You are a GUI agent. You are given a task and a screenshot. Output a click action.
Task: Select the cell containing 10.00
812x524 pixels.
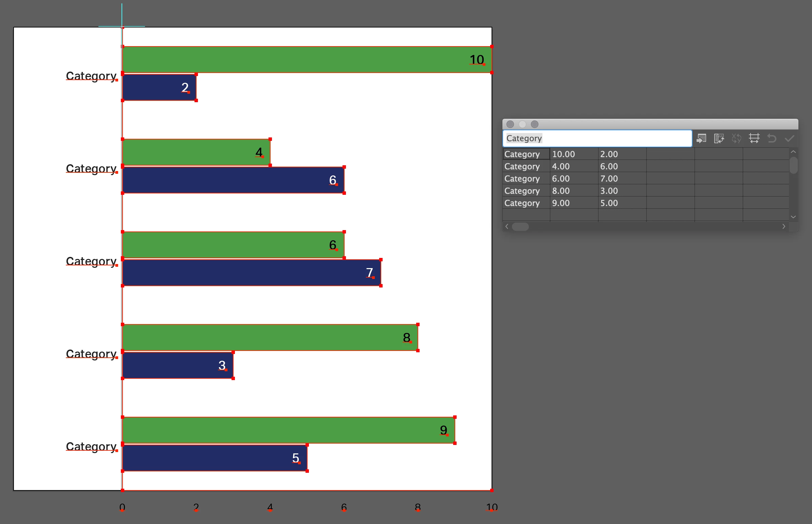[x=574, y=154]
